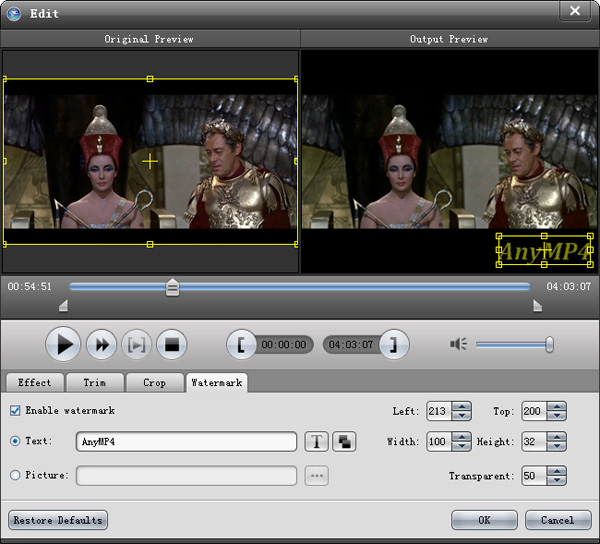This screenshot has width=600, height=544.
Task: Select the Picture radio button
Action: pos(15,475)
